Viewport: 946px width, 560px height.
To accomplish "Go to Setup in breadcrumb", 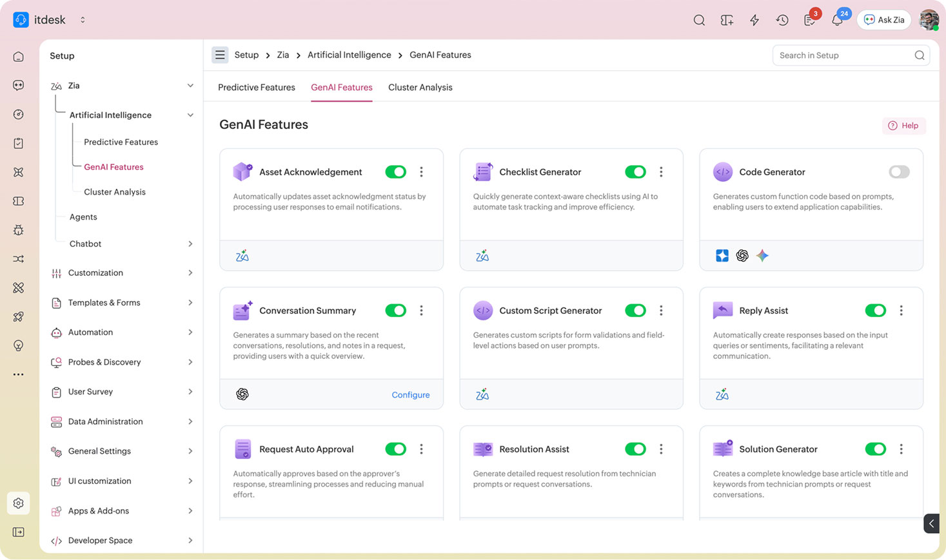I will [246, 55].
